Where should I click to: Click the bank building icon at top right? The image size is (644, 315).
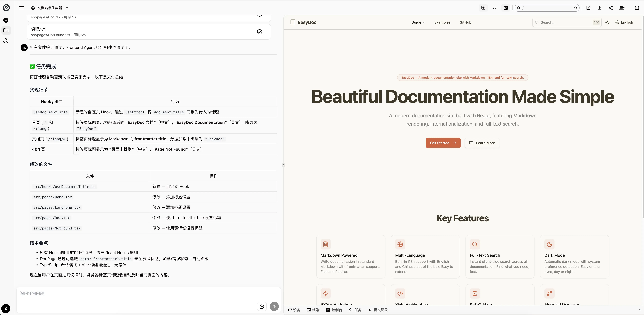click(x=637, y=8)
